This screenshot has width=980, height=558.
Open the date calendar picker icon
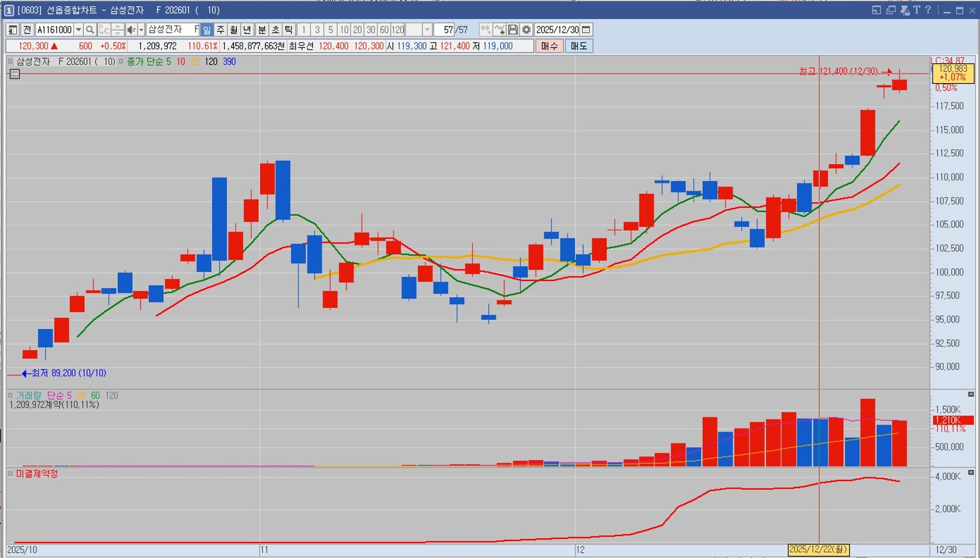[586, 30]
